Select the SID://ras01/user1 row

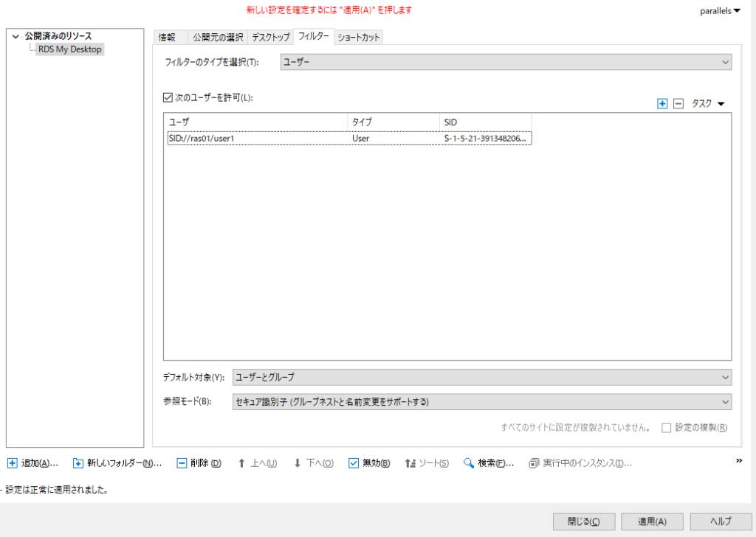[258, 137]
